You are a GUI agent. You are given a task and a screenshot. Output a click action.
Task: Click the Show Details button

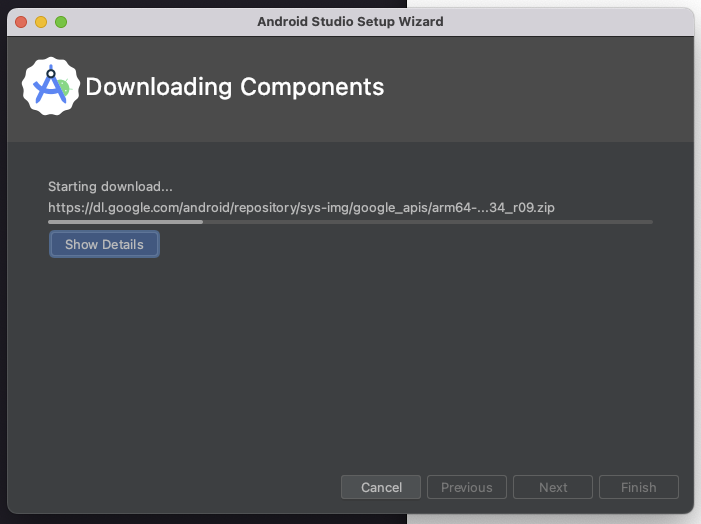point(104,244)
